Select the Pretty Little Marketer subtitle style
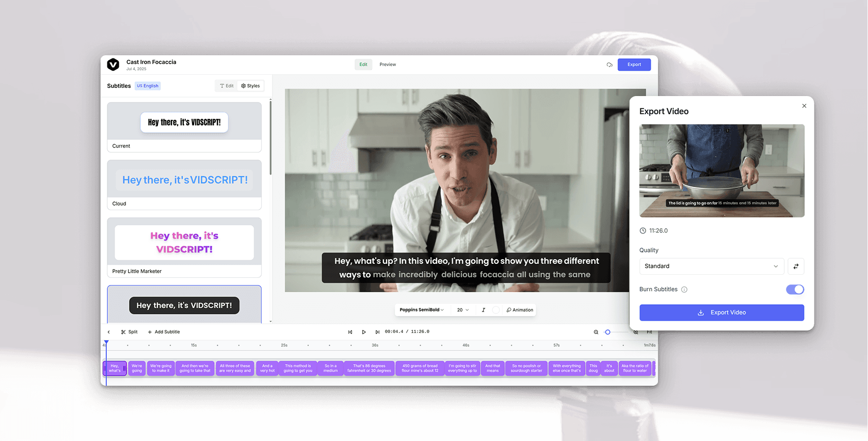This screenshot has height=441, width=868. (x=184, y=247)
